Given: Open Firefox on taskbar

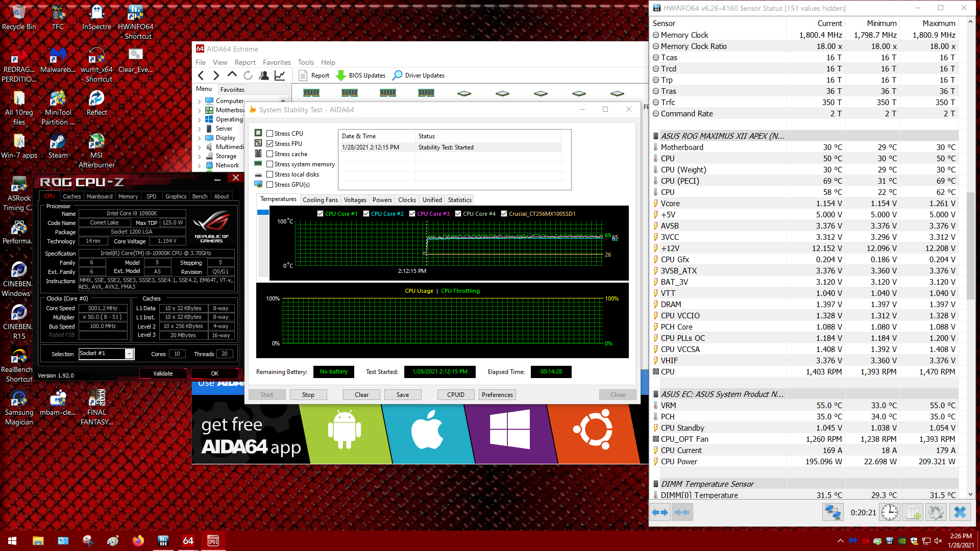Looking at the screenshot, I should tap(138, 541).
